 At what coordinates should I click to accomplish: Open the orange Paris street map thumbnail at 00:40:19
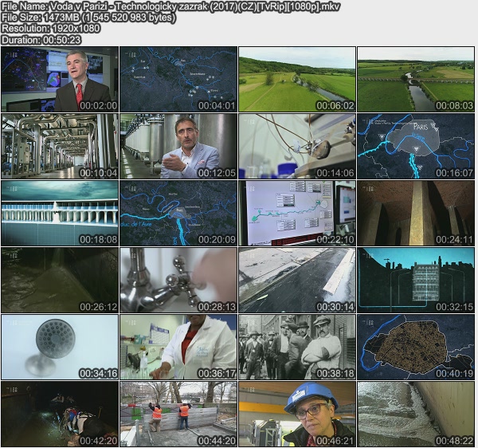(416, 347)
